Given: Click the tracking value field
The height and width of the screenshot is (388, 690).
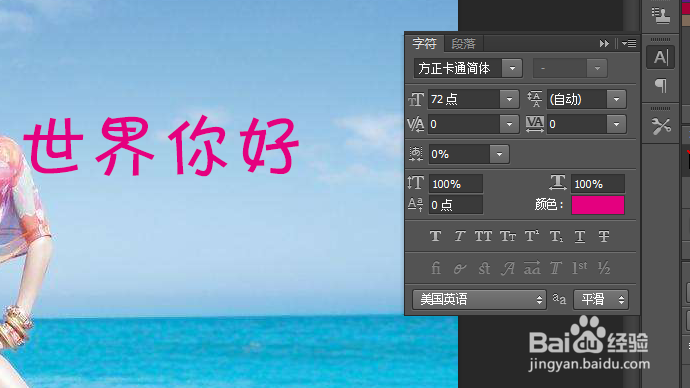Looking at the screenshot, I should click(x=577, y=124).
